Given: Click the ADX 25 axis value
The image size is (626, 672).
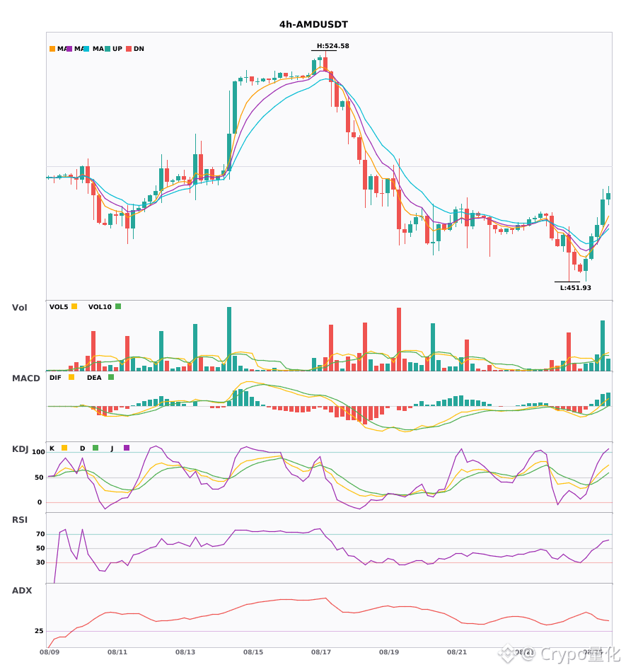Looking at the screenshot, I should coord(39,631).
